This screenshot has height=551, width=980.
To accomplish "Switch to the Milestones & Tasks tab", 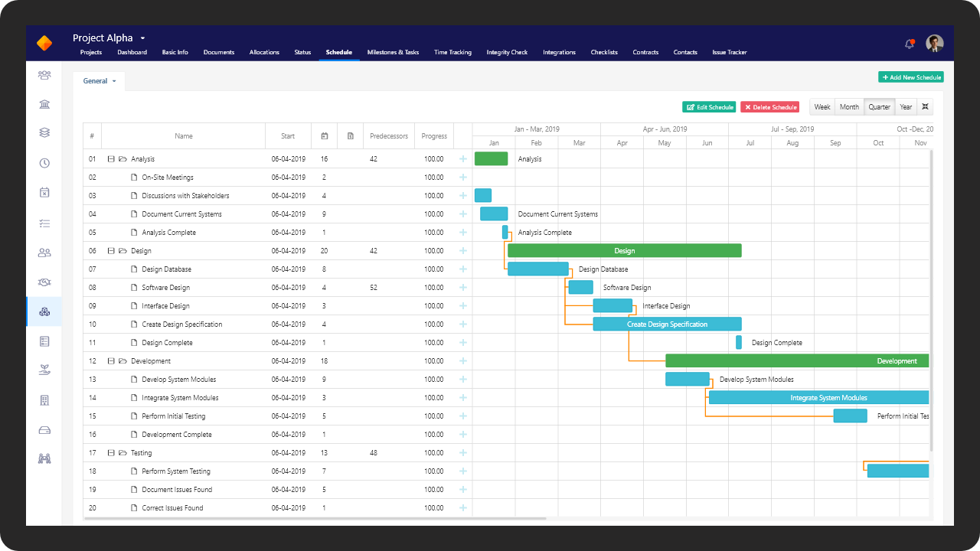I will click(393, 52).
